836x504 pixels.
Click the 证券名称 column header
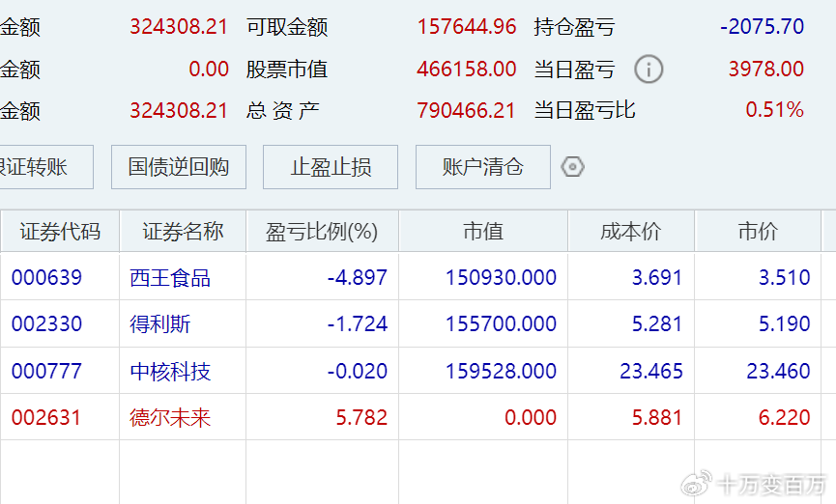[183, 232]
